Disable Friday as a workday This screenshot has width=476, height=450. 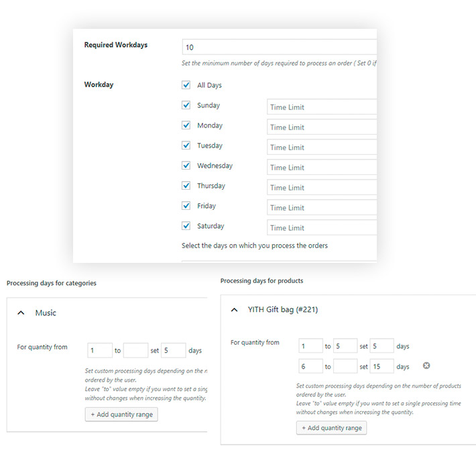[x=186, y=206]
